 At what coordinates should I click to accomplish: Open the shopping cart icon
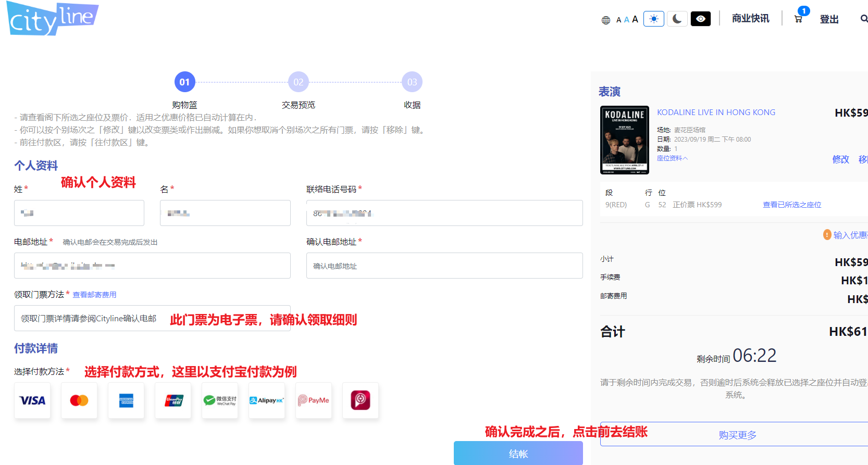[x=798, y=19]
